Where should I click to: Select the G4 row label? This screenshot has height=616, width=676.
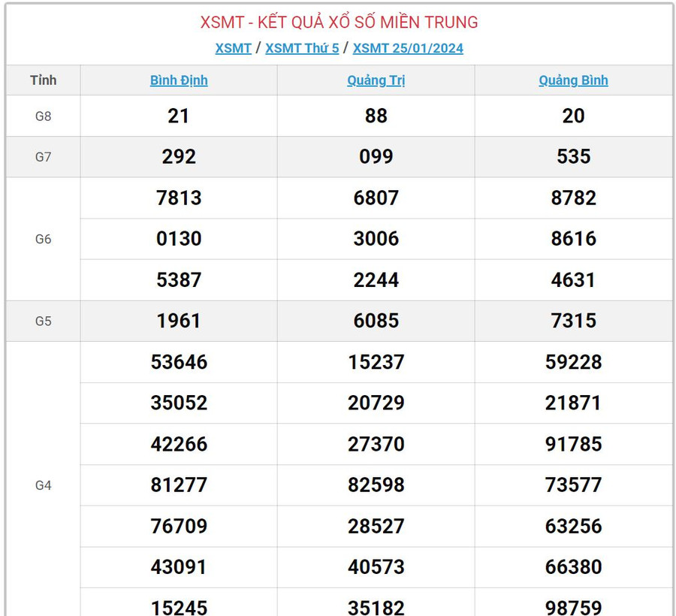click(x=43, y=485)
